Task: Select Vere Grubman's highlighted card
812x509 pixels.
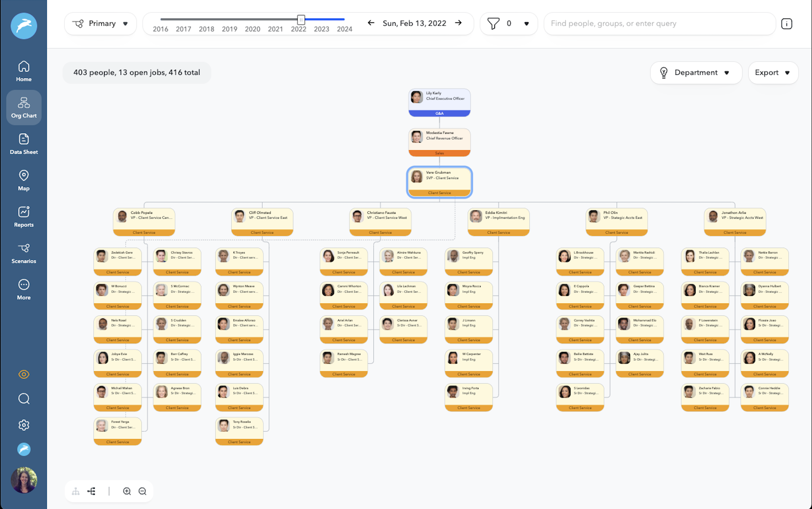Action: click(439, 182)
